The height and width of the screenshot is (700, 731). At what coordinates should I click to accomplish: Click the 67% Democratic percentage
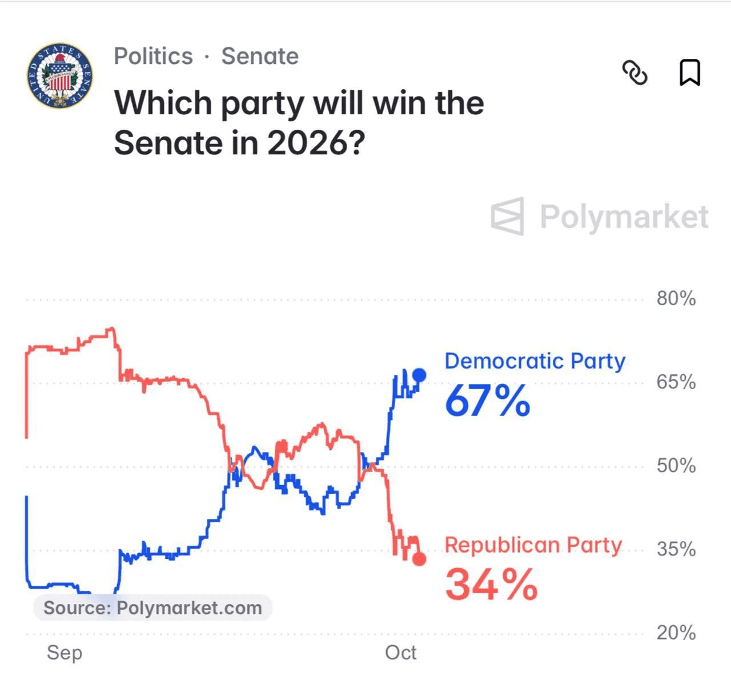click(488, 401)
